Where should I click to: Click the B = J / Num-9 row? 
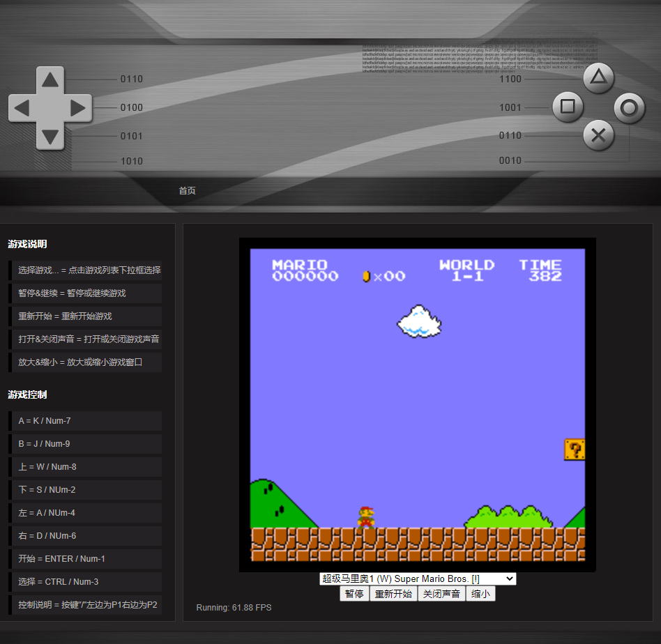[85, 444]
